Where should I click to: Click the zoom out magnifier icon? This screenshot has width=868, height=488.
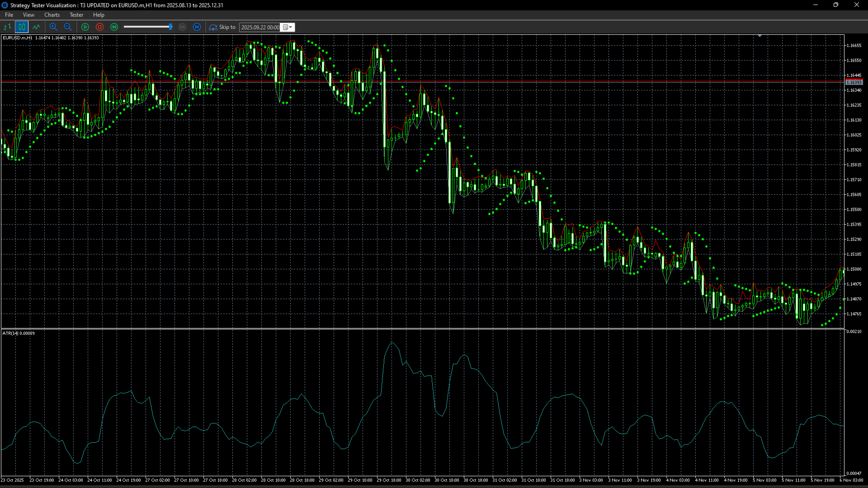click(68, 27)
